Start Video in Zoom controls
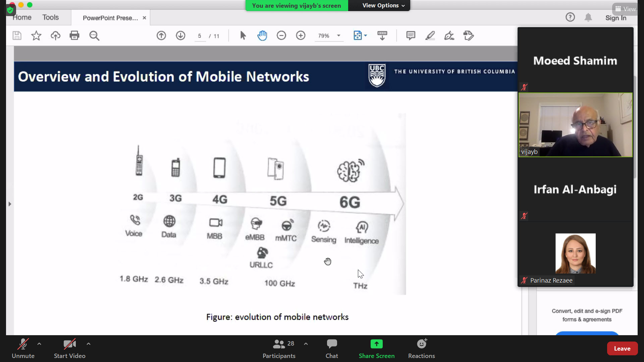Screen dimensions: 644x362 pyautogui.click(x=69, y=348)
